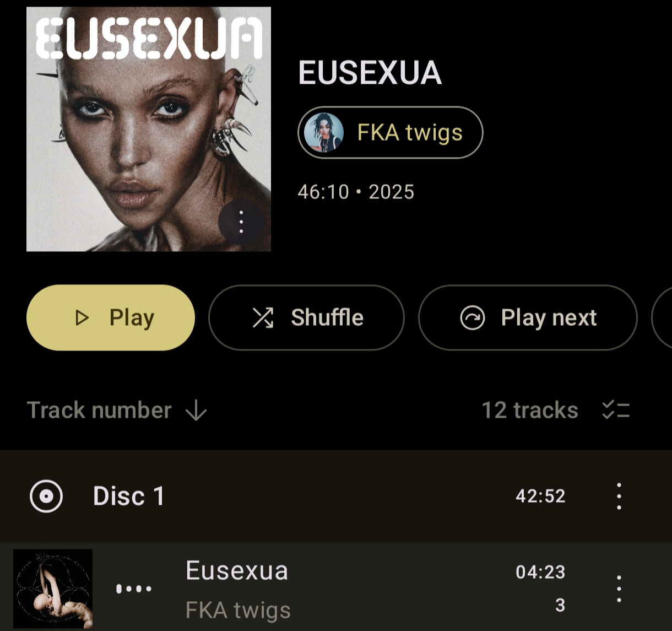Click the Play triangle icon
Viewport: 672px width, 631px height.
click(82, 317)
